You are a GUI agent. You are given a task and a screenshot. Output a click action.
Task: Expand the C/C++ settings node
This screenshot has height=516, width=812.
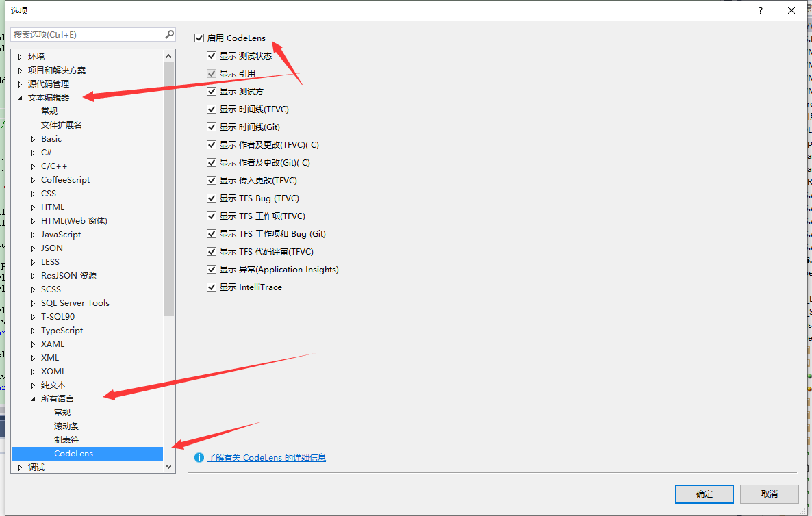[34, 166]
